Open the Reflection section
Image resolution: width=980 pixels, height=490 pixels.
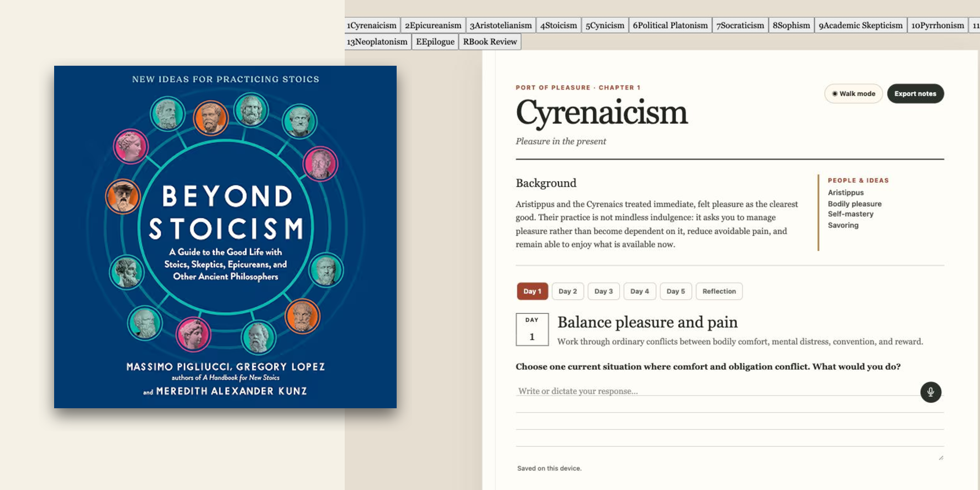point(719,291)
